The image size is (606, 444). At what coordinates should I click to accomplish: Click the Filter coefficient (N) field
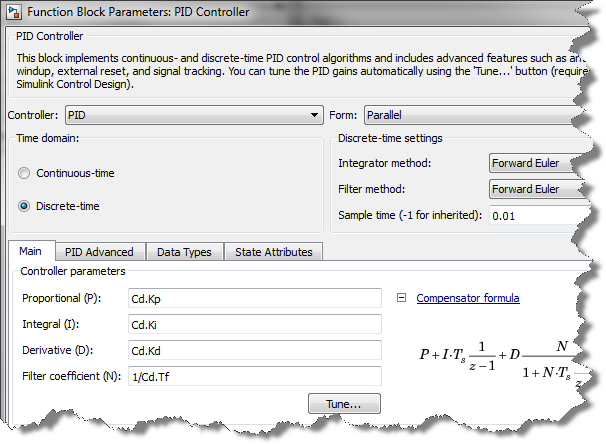[253, 376]
